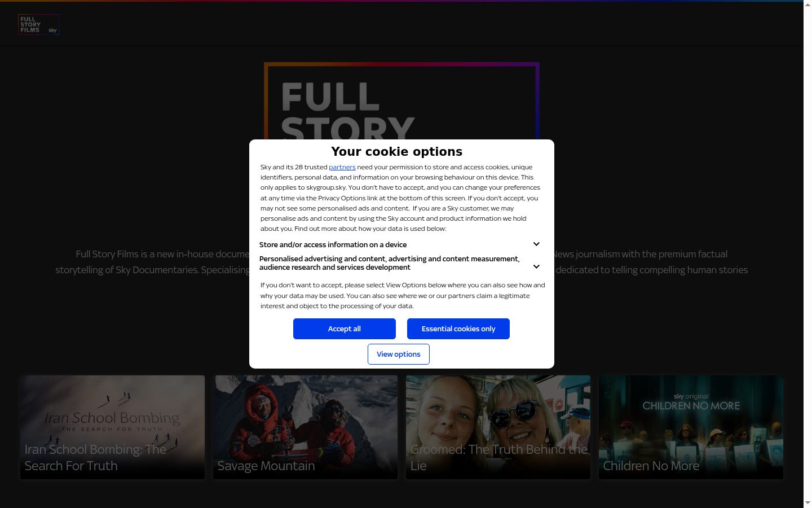The width and height of the screenshot is (812, 508).
Task: Open Groomed: The Truth Behind the Lie card
Action: click(498, 427)
